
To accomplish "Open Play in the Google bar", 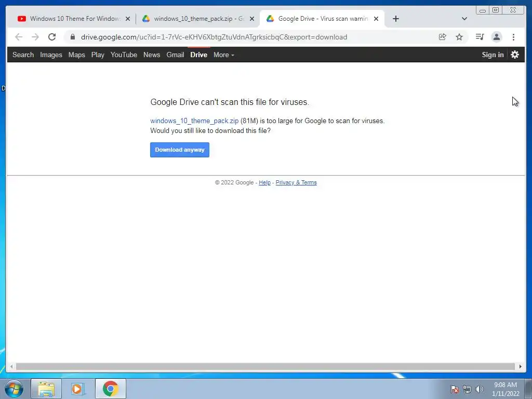I will coord(98,55).
